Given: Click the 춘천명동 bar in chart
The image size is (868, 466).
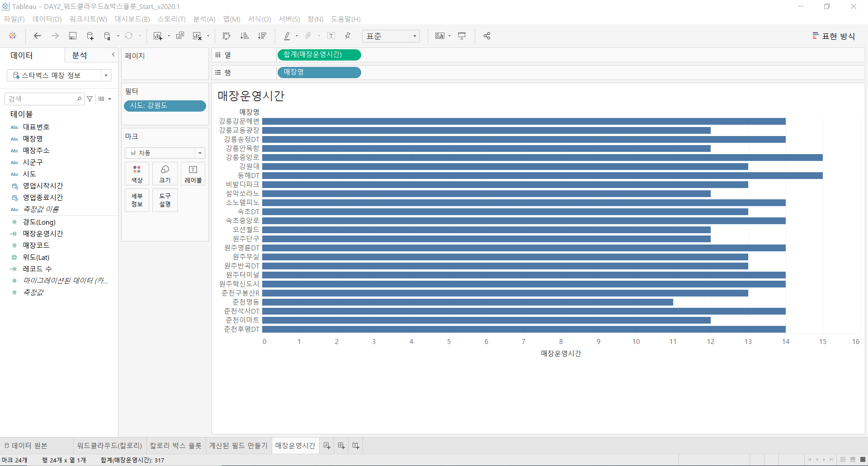Looking at the screenshot, I should [468, 302].
